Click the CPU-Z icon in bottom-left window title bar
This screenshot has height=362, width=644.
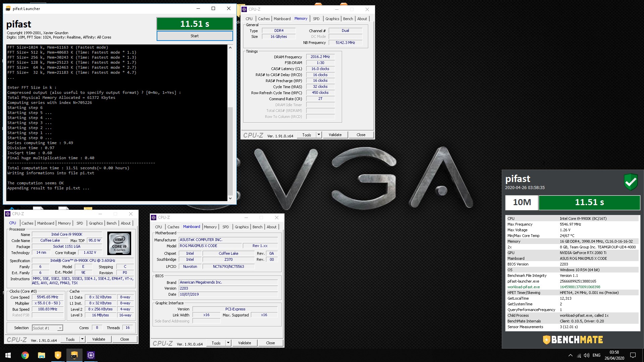8,214
